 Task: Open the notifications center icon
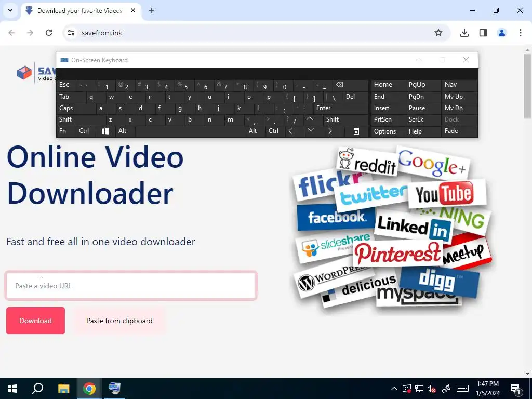click(x=515, y=389)
